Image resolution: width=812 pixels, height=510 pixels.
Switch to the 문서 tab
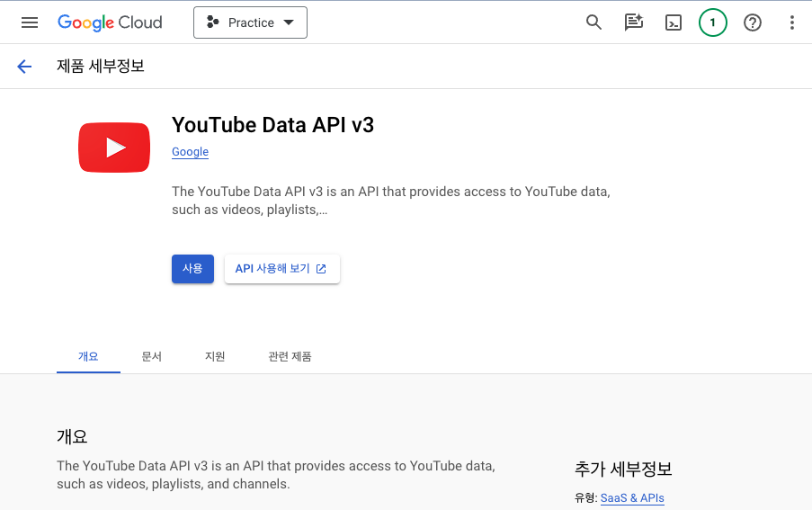(152, 356)
